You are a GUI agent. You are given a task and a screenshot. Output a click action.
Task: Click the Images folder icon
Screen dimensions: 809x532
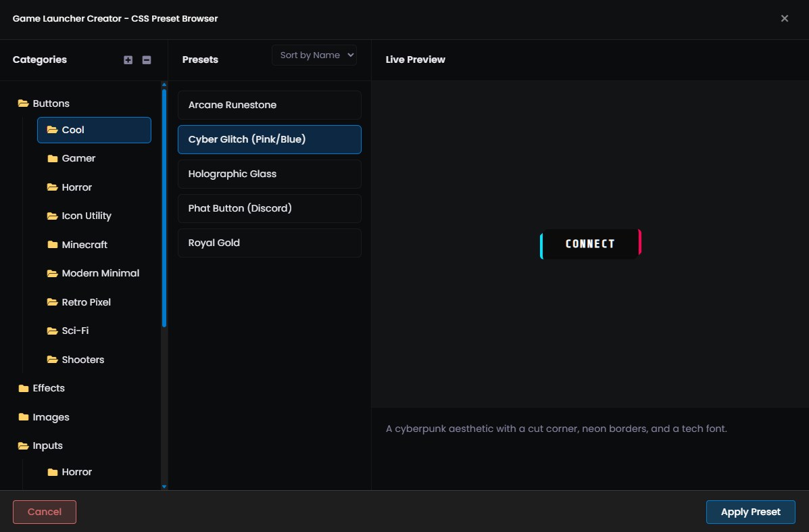[24, 417]
